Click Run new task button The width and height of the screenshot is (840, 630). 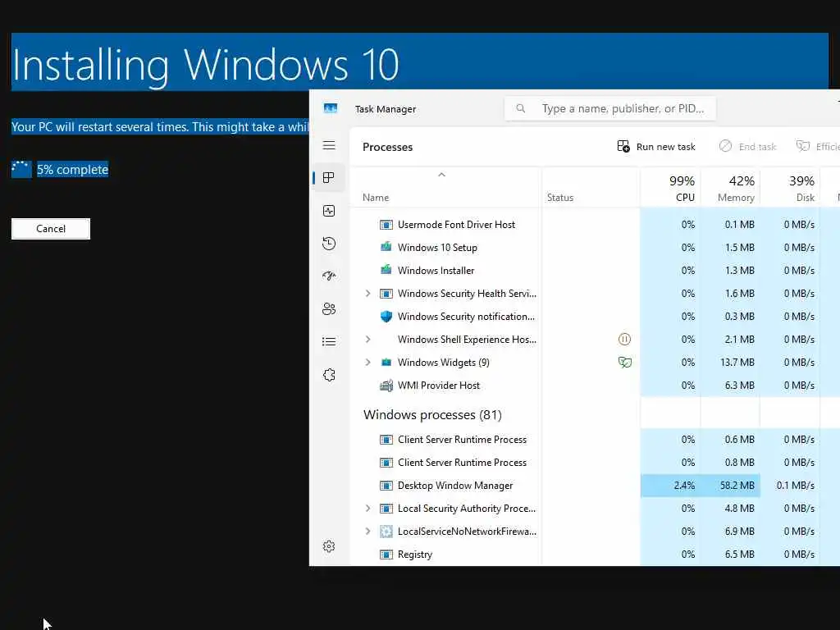(x=656, y=147)
